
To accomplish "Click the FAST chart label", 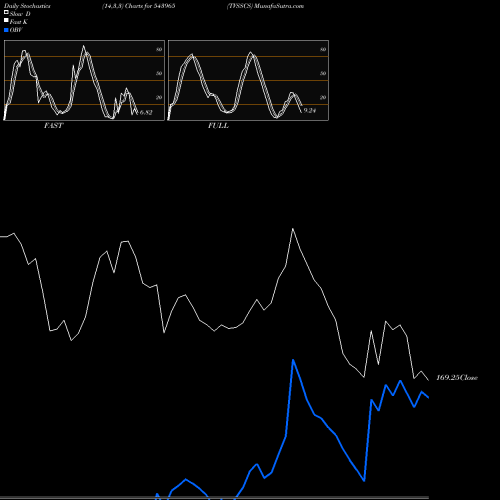I will [x=54, y=125].
